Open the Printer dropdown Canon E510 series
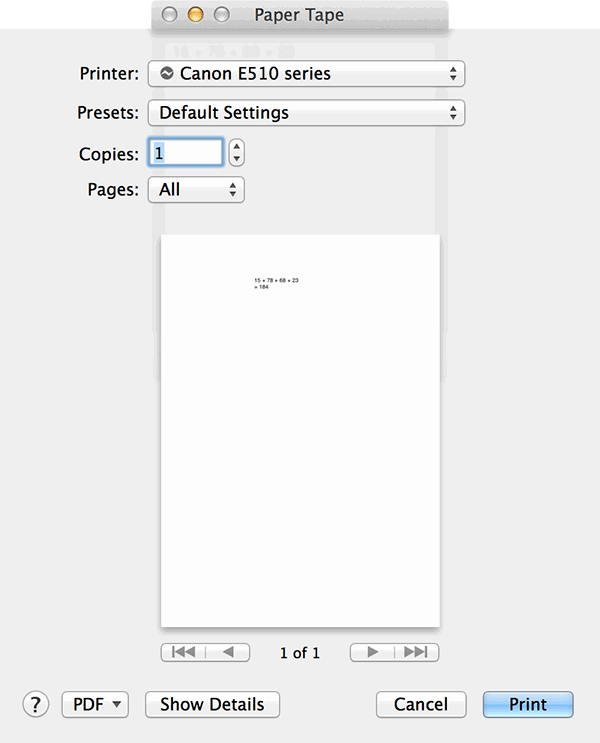600x743 pixels. 306,73
